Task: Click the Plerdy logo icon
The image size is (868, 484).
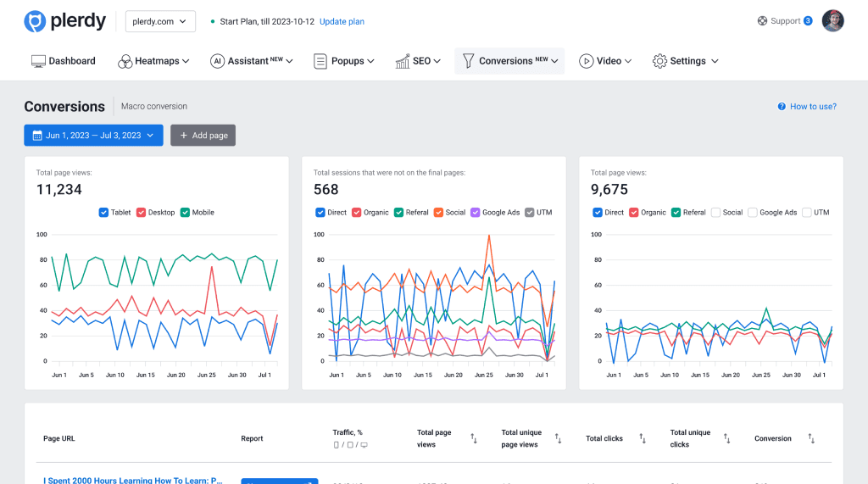Action: coord(35,21)
